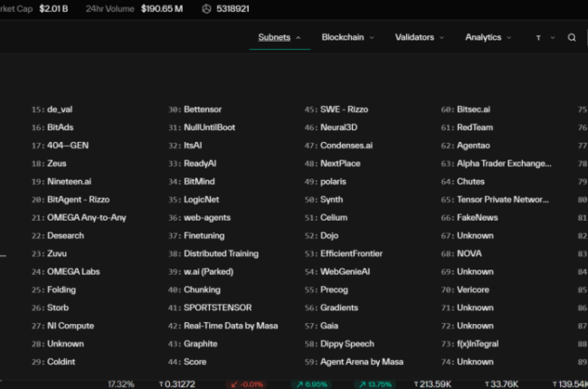Click the block number icon beside 5318921
This screenshot has width=588, height=389.
pyautogui.click(x=206, y=9)
